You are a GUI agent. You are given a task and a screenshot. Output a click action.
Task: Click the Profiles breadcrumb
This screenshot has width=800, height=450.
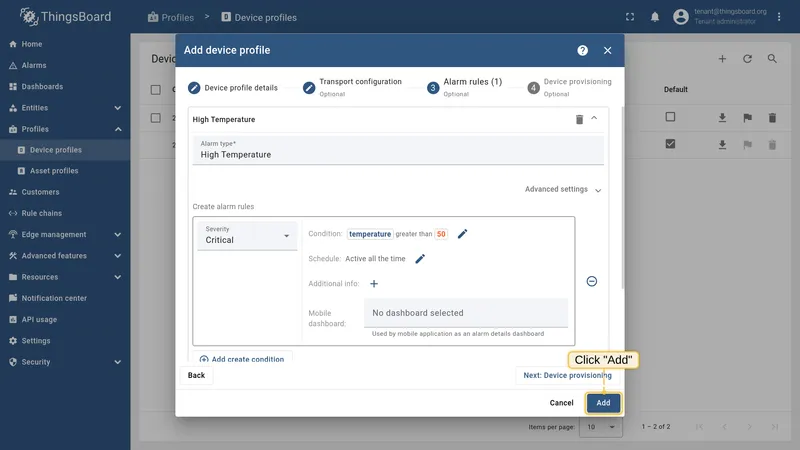[171, 17]
